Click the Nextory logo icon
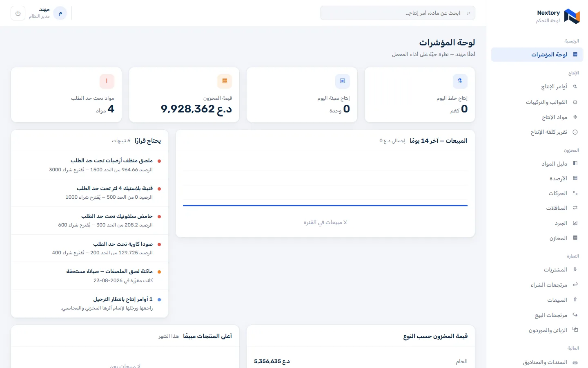Image resolution: width=588 pixels, height=368 pixels. click(572, 16)
